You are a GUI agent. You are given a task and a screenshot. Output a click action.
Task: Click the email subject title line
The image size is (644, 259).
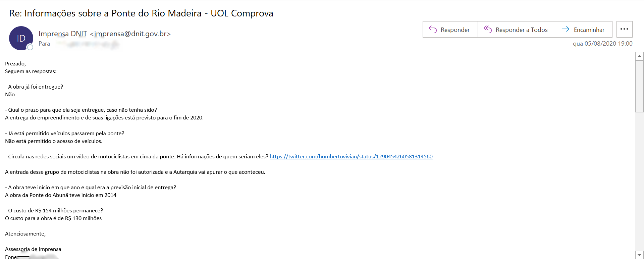[141, 13]
